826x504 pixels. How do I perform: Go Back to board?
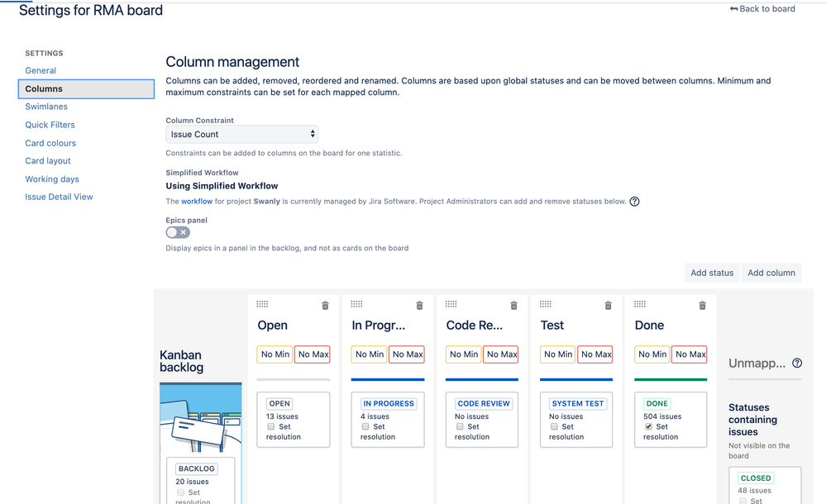(762, 9)
